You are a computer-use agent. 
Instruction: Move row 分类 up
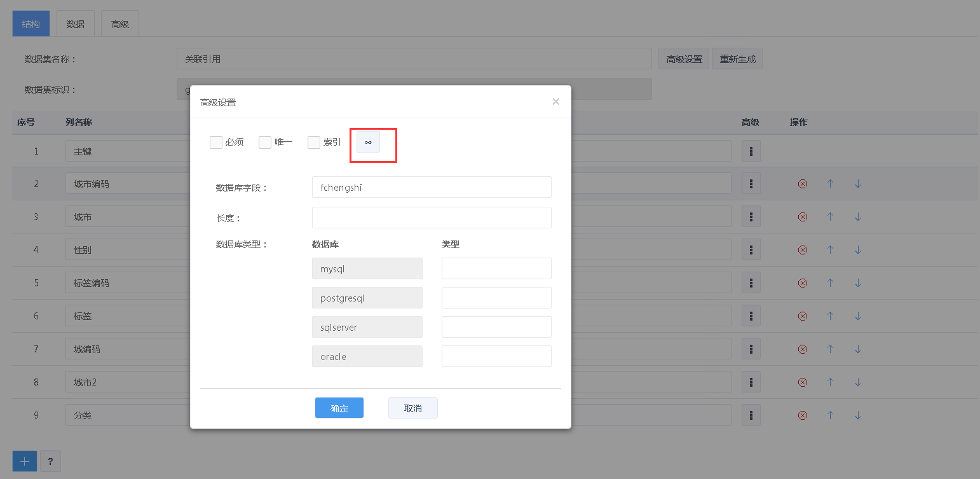(830, 415)
